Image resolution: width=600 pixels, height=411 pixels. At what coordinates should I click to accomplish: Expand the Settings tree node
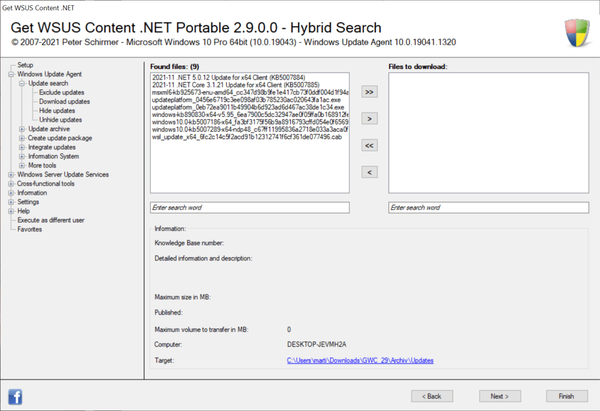pyautogui.click(x=11, y=202)
